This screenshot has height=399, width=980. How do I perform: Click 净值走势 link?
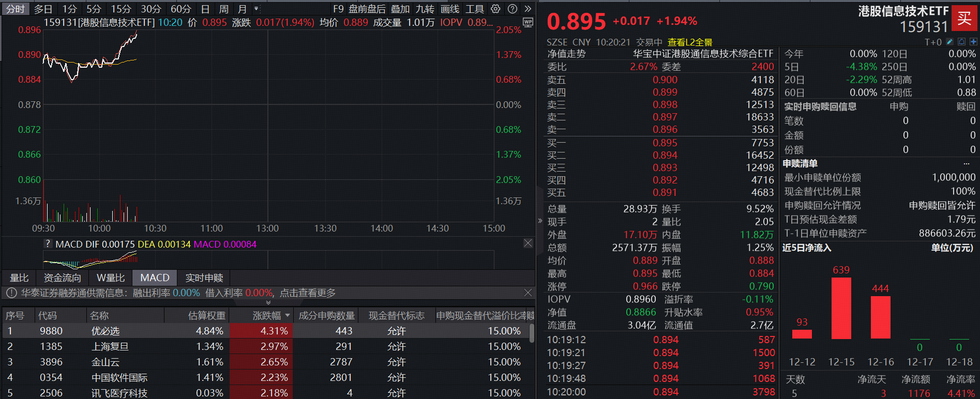coord(566,54)
